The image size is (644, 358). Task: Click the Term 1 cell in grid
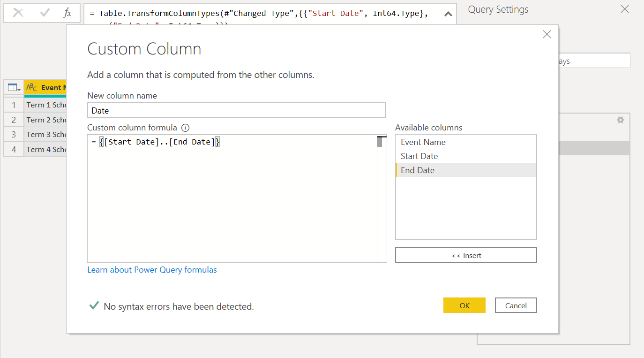[45, 105]
